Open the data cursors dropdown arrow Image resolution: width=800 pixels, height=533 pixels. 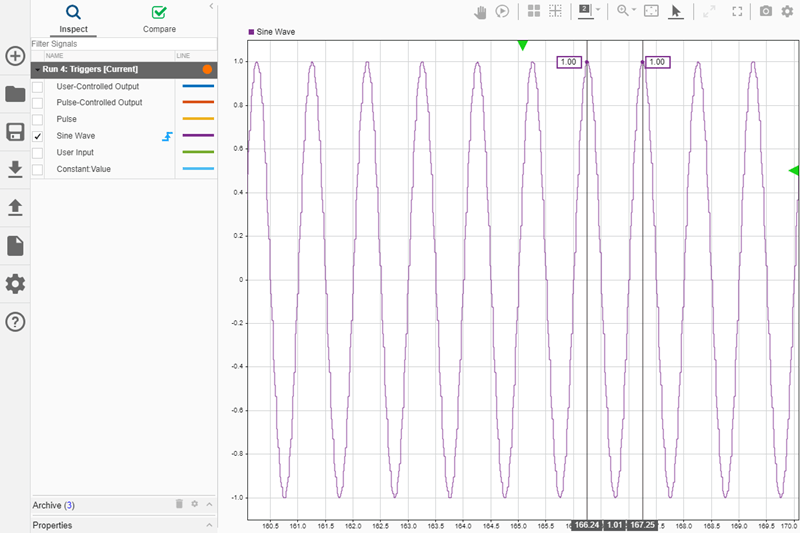coord(598,10)
